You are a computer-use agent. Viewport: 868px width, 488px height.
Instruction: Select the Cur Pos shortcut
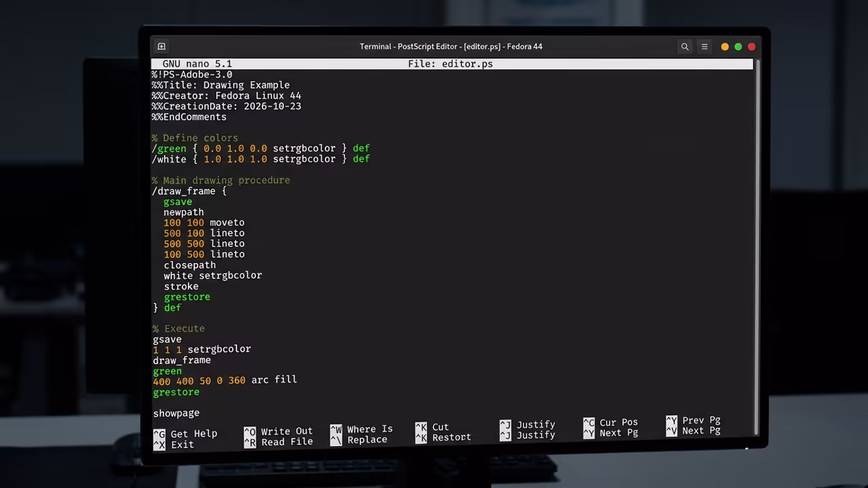[x=611, y=422]
